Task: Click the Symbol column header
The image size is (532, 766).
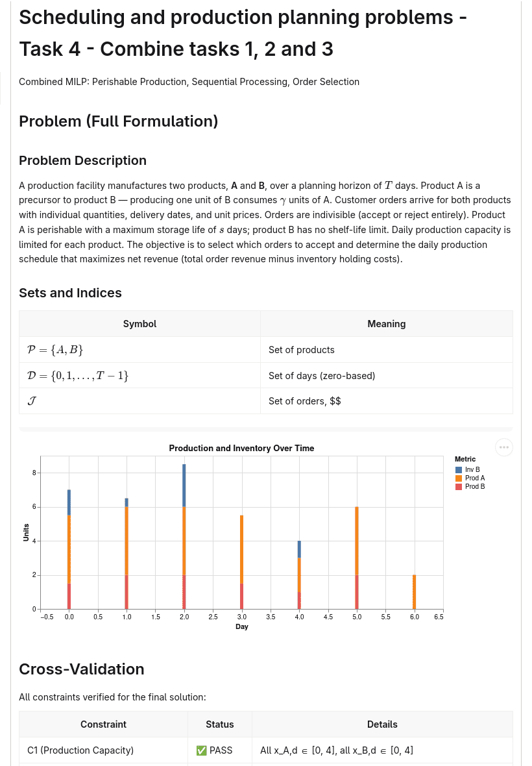Action: coord(139,324)
